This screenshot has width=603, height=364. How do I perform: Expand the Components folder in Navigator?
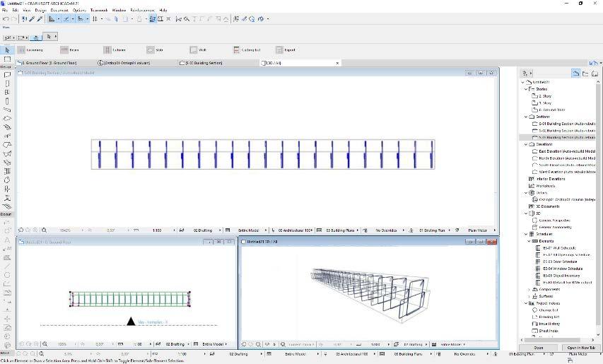coord(529,289)
